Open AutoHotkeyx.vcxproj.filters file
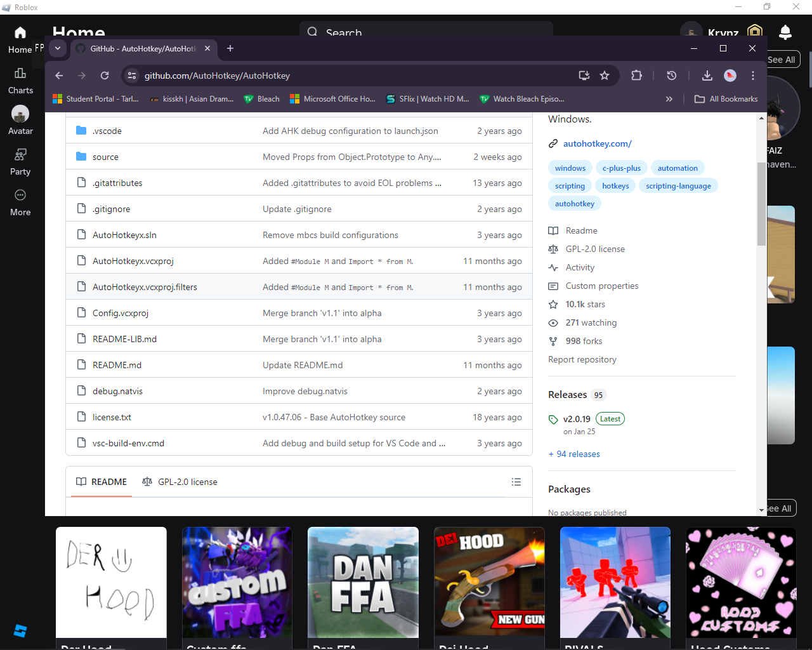812x650 pixels. [145, 287]
